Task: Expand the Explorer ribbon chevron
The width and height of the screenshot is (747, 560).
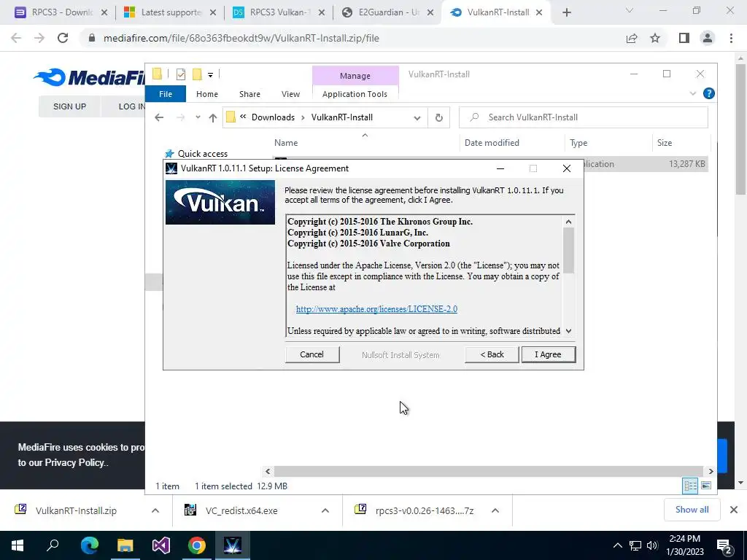Action: coord(693,94)
